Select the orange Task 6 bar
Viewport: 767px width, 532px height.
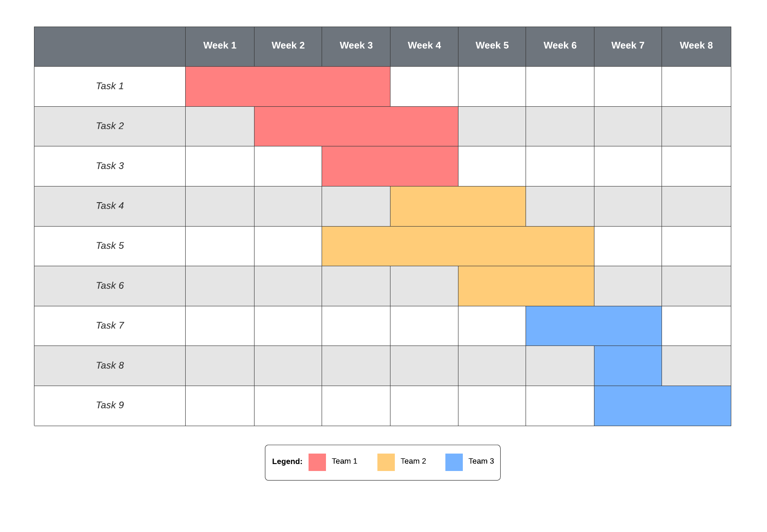[526, 286]
